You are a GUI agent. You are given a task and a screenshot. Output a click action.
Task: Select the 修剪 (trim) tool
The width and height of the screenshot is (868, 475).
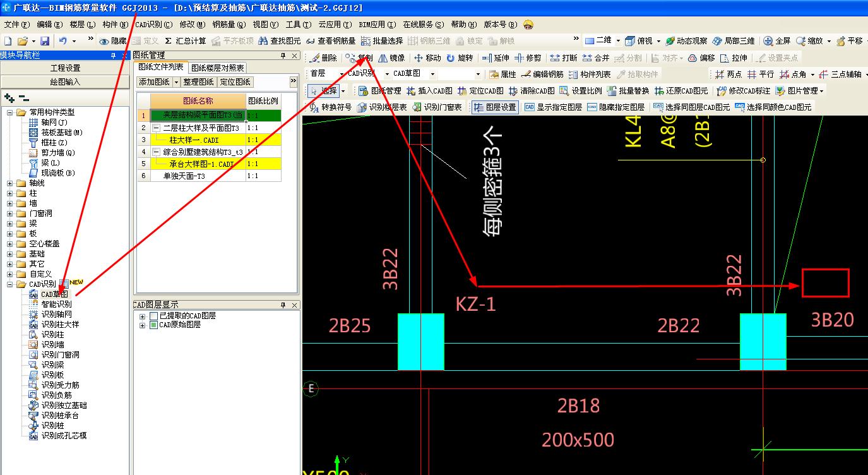pos(528,57)
